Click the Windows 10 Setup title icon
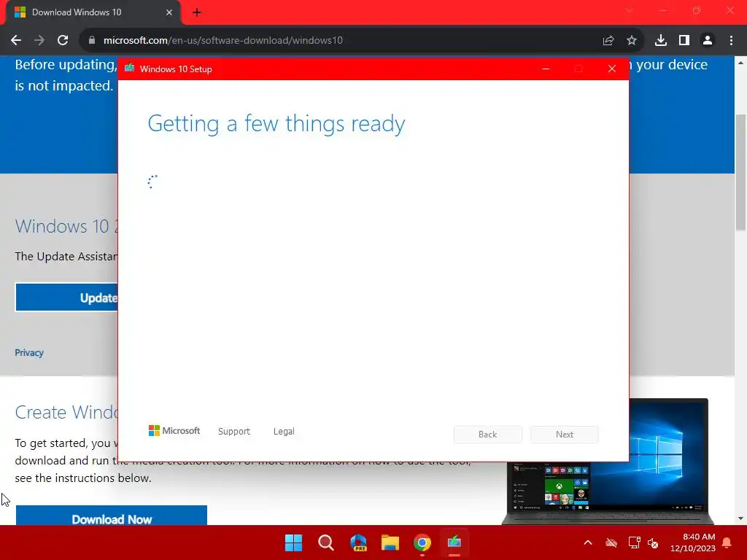Image resolution: width=747 pixels, height=560 pixels. click(x=130, y=69)
